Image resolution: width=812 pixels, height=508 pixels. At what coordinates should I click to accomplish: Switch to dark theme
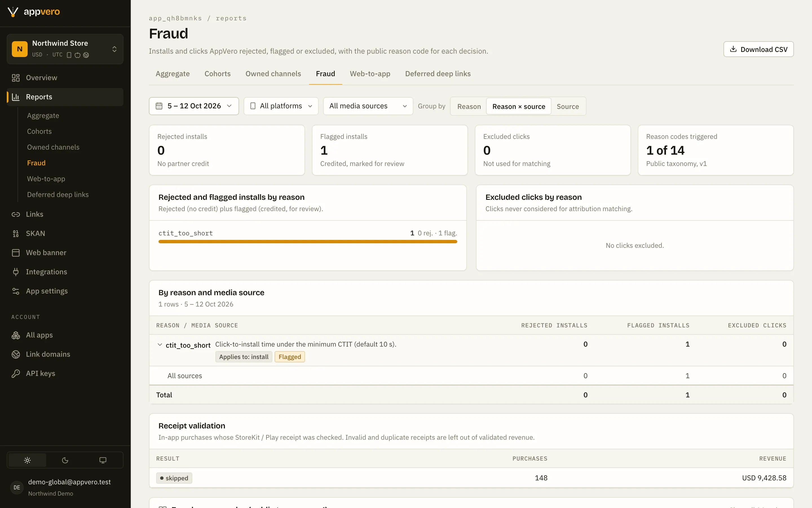(x=65, y=460)
